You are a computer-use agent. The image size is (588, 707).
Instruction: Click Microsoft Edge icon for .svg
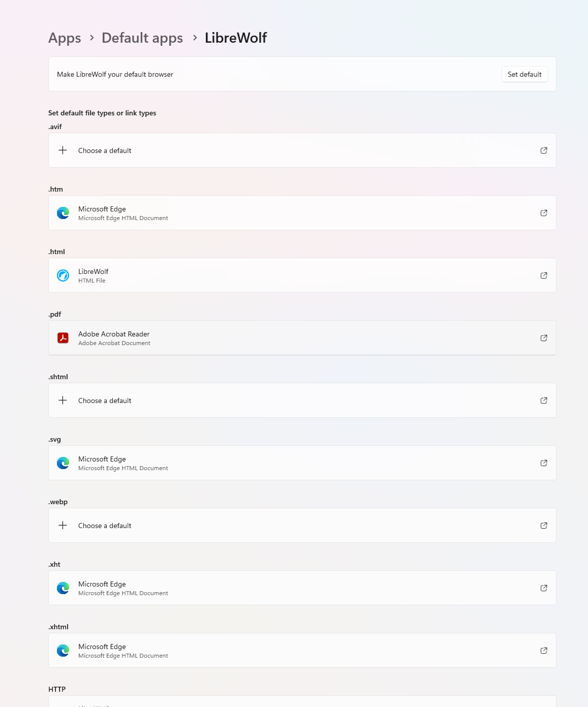click(x=63, y=463)
